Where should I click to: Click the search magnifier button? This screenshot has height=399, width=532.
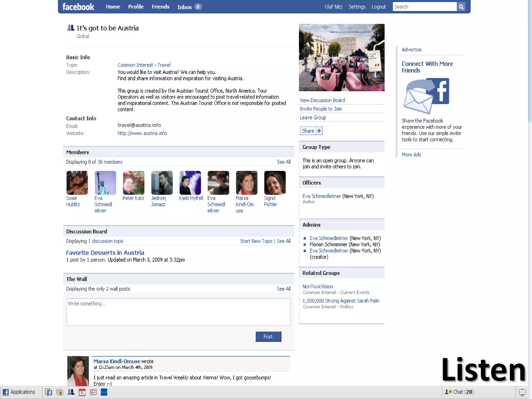461,7
